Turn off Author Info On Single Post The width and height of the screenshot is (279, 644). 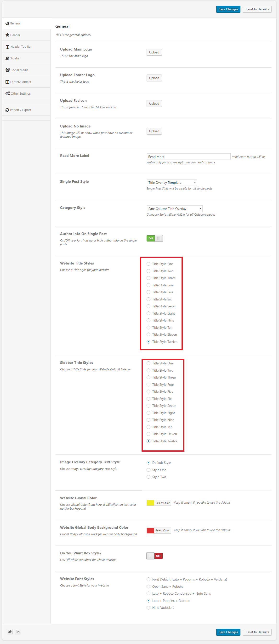click(154, 238)
